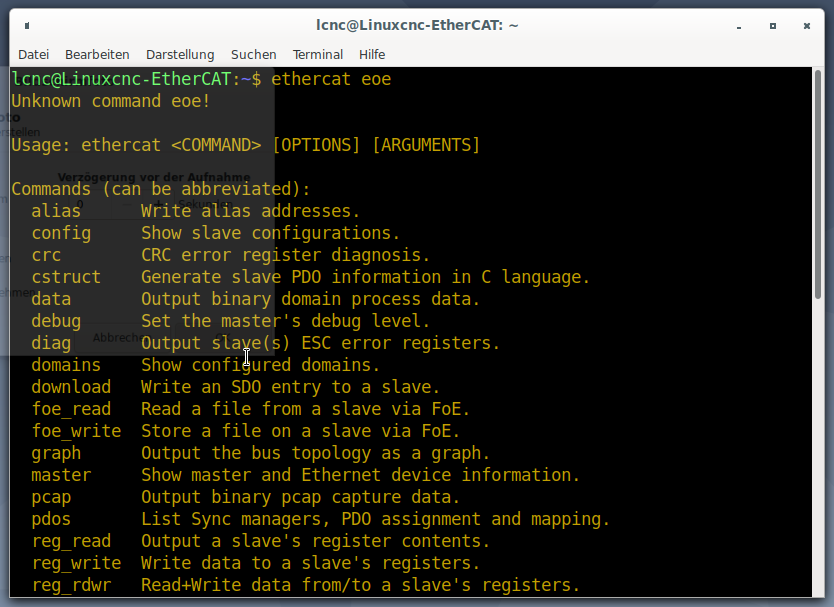This screenshot has width=834, height=607.
Task: Click the typed command 'ethercat eoe'
Action: coord(331,79)
